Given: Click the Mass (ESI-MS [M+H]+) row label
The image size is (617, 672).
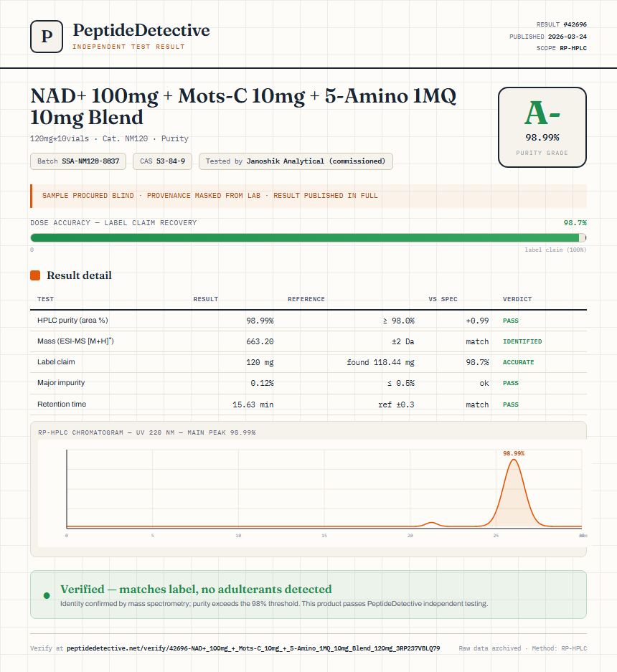Looking at the screenshot, I should pyautogui.click(x=75, y=341).
